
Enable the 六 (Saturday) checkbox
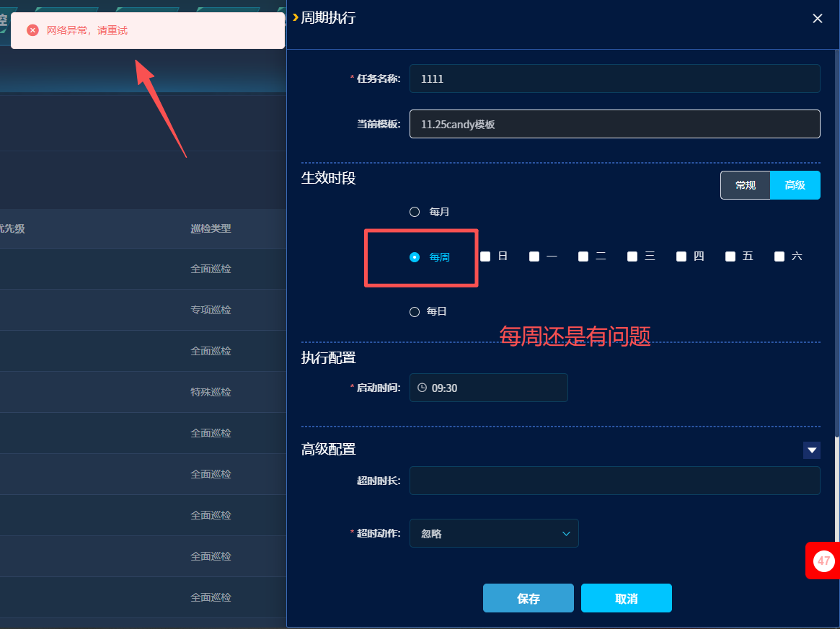point(779,256)
